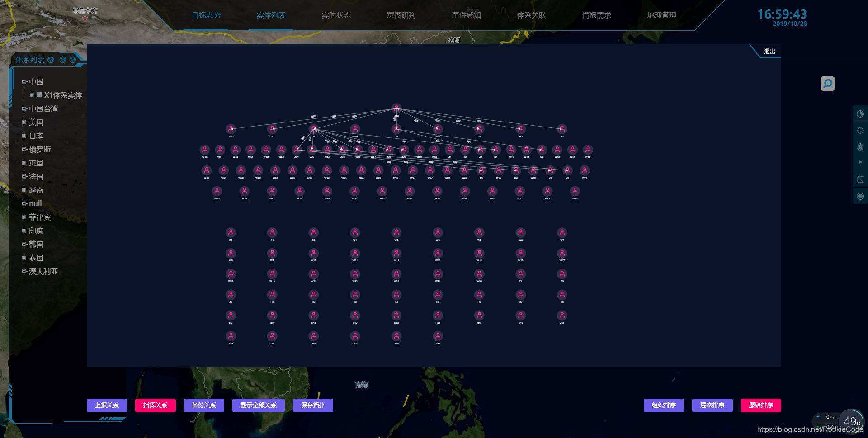This screenshot has width=868, height=438.
Task: Select node Z12 in lower grid
Action: click(x=231, y=336)
